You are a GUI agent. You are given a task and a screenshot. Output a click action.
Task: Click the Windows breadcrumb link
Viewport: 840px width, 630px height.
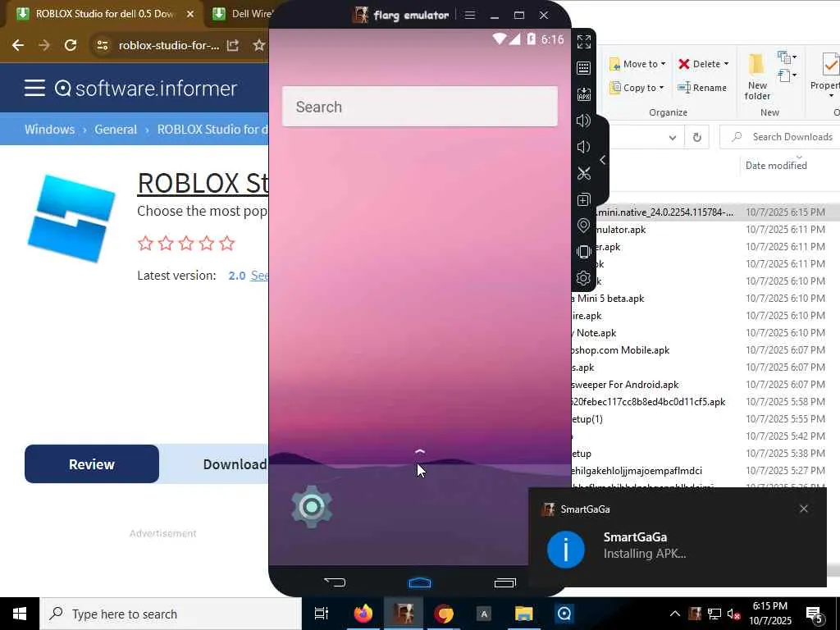tap(50, 129)
